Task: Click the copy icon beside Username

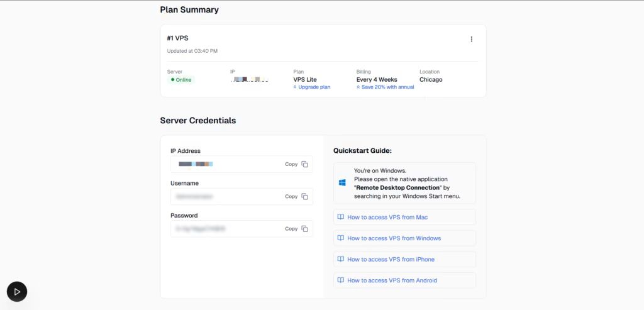Action: click(304, 196)
